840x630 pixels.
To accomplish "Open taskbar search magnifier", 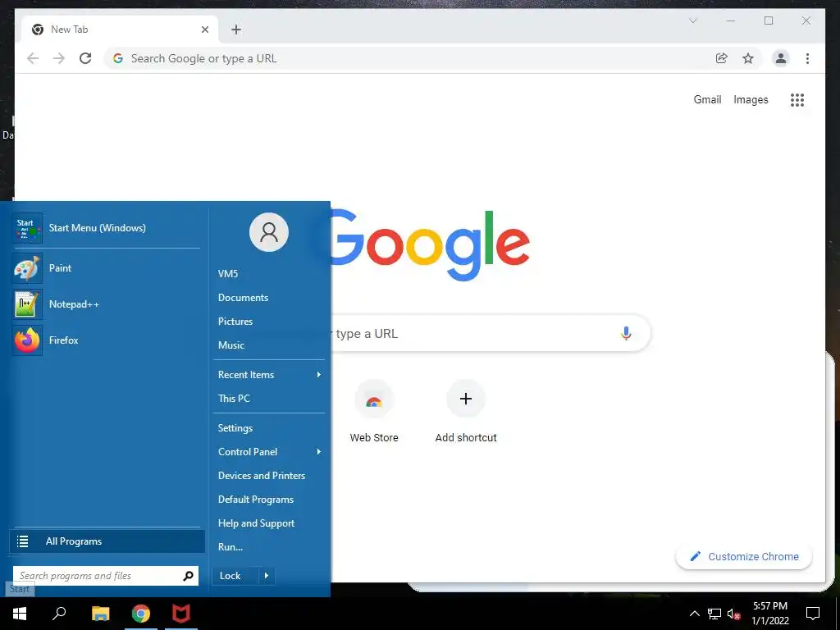I will click(59, 613).
